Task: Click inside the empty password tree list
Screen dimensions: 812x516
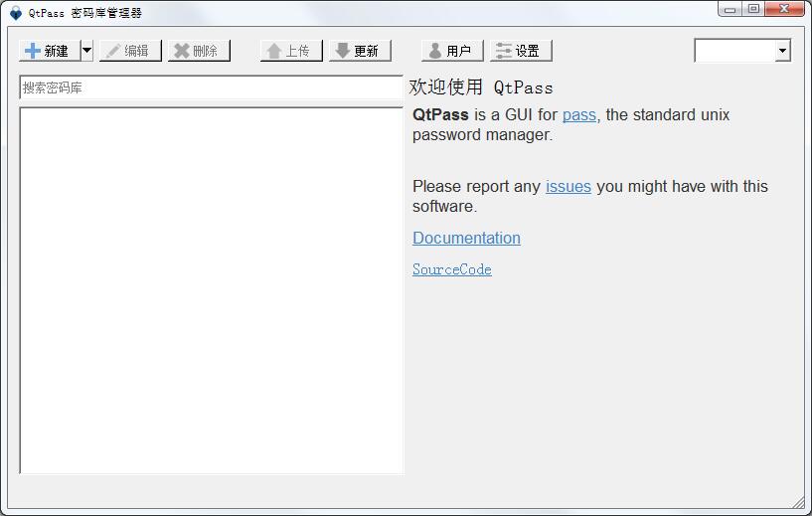Action: [x=212, y=290]
